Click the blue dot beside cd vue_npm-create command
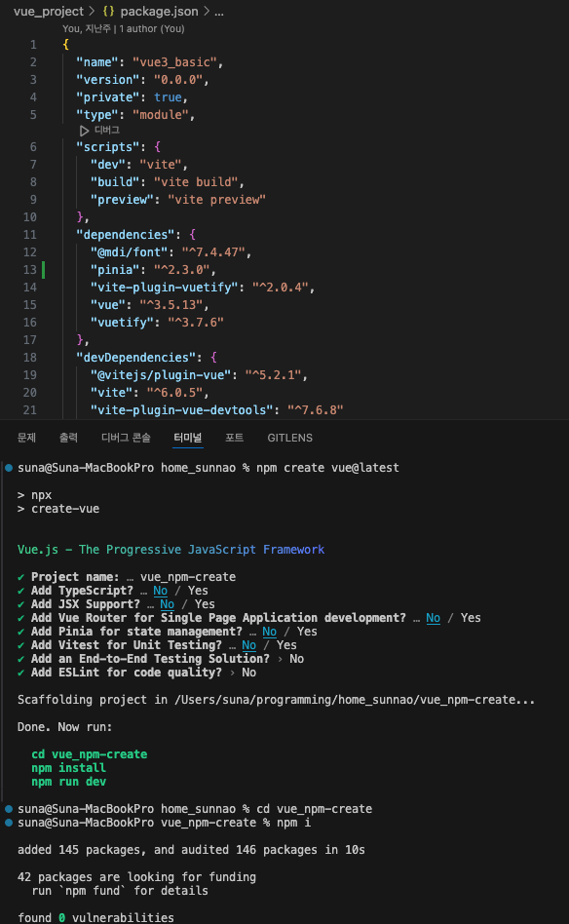Viewport: 569px width, 924px height. pyautogui.click(x=9, y=809)
